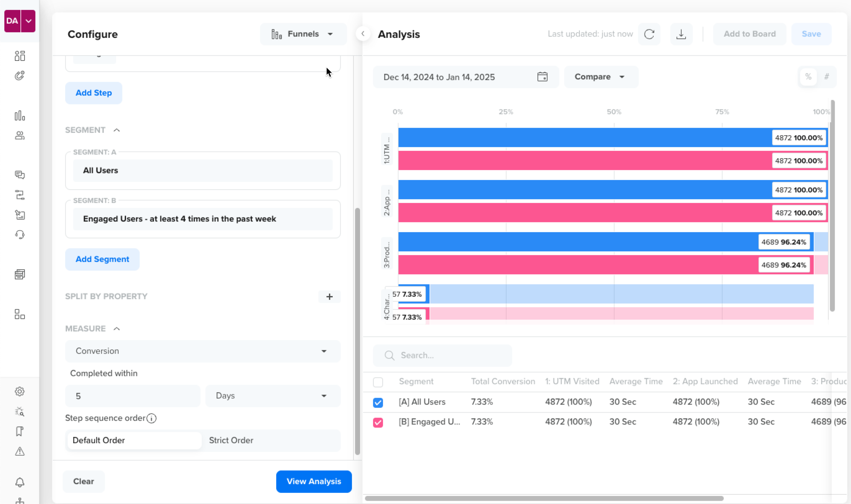Collapse the SEGMENT section
Screen dimensions: 851x504
coord(116,130)
